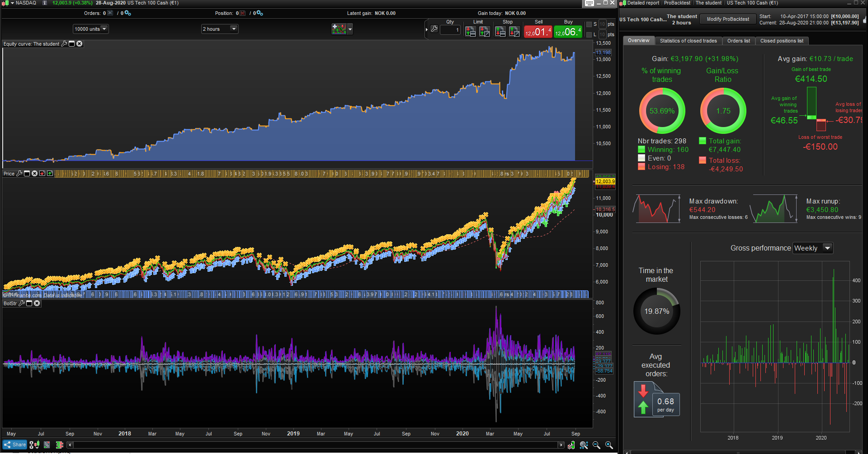The image size is (868, 454).
Task: Click the red Sell price button
Action: 538,32
